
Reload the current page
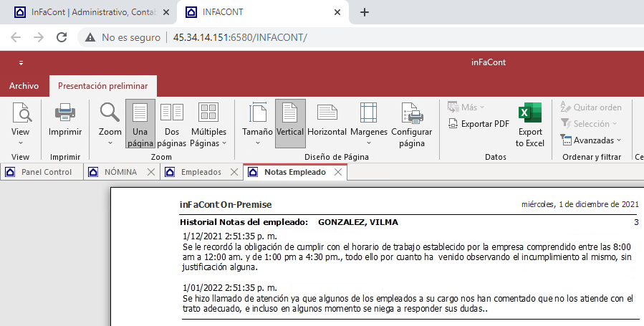tap(62, 37)
